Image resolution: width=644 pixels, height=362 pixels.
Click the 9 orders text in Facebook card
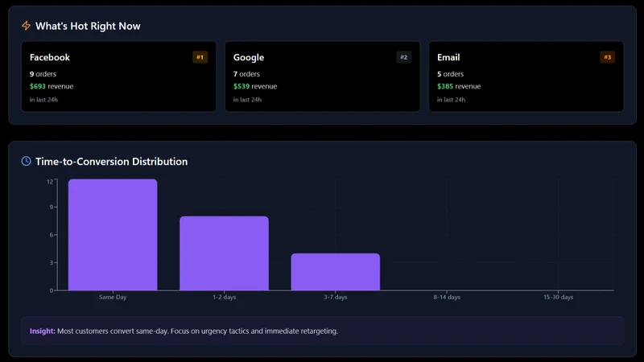pyautogui.click(x=43, y=74)
